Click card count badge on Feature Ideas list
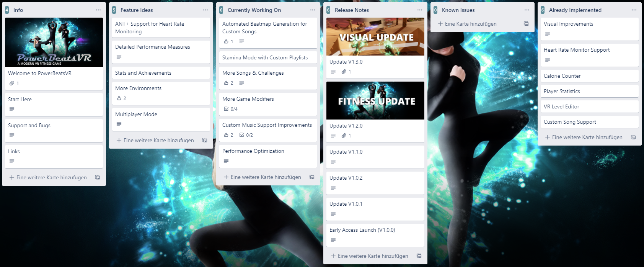The image size is (644, 267). pyautogui.click(x=114, y=10)
